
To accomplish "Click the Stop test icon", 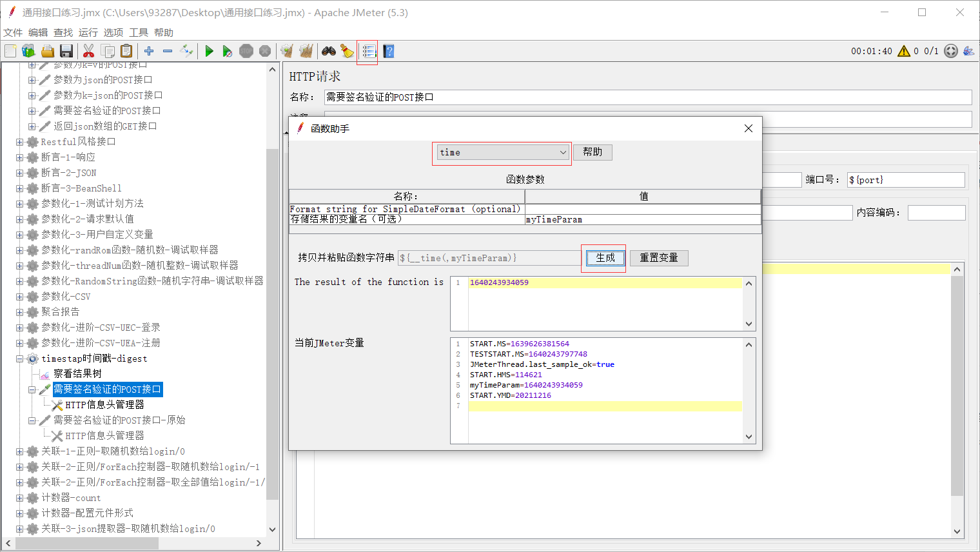I will coord(246,51).
